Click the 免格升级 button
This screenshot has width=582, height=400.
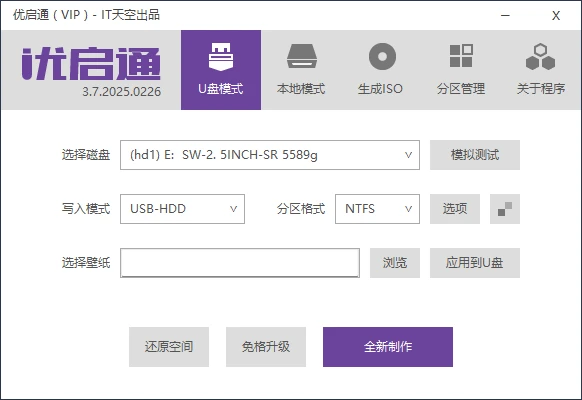[x=266, y=347]
